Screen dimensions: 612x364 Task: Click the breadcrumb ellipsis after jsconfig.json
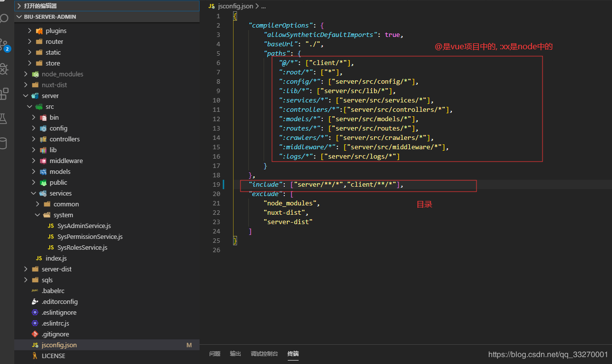[x=263, y=6]
